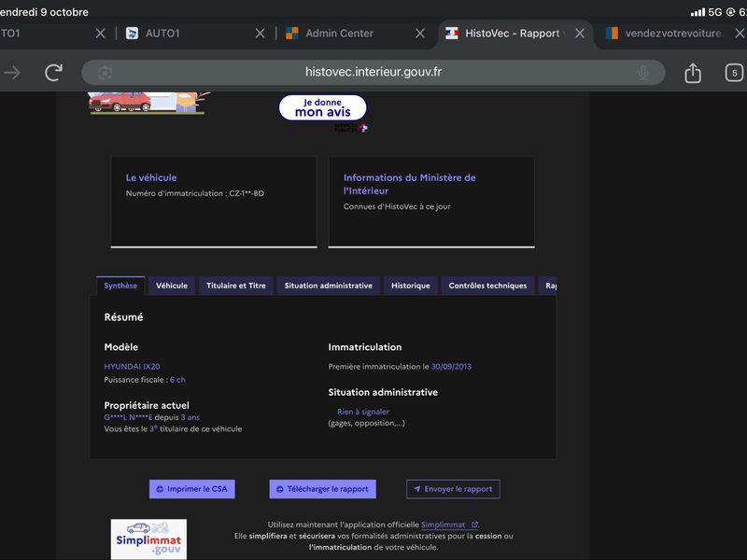Switch to the Titulaire et Titre tab
Image resolution: width=747 pixels, height=560 pixels.
tap(236, 286)
